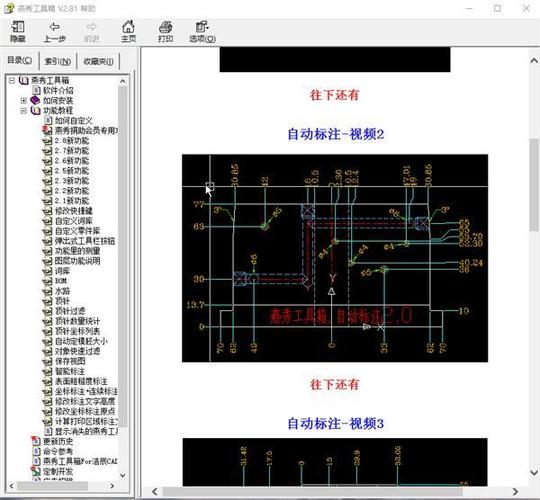The height and width of the screenshot is (500, 540).
Task: Play the 自动标注-视频2 CAD video thumbnail
Action: [x=335, y=258]
